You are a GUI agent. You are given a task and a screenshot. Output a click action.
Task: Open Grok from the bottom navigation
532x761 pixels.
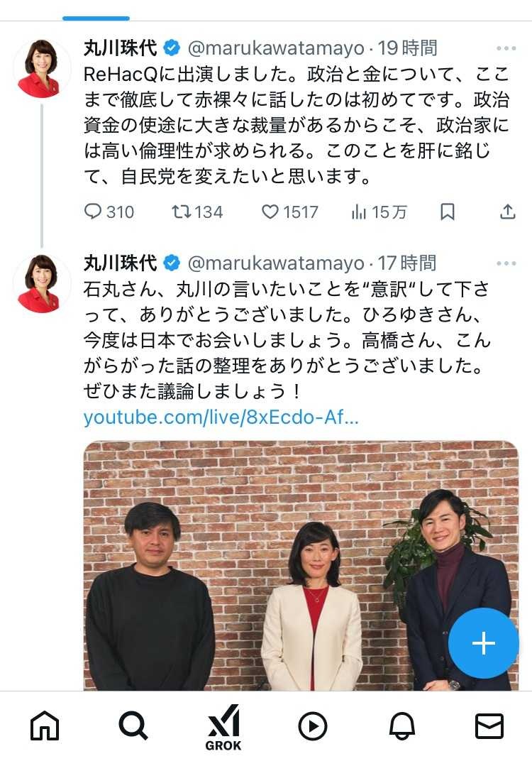coord(223,727)
